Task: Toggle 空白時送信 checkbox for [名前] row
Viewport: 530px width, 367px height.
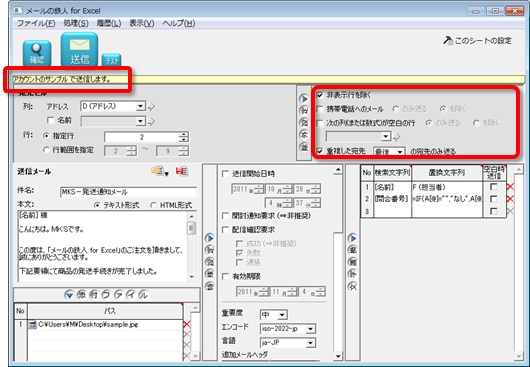Action: click(x=493, y=187)
